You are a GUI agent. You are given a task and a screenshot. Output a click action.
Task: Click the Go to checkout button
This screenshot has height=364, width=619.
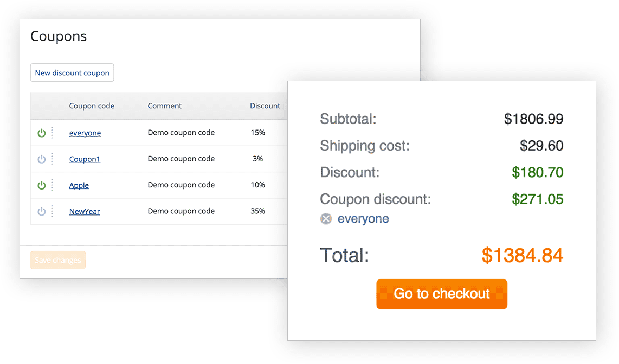(x=442, y=294)
